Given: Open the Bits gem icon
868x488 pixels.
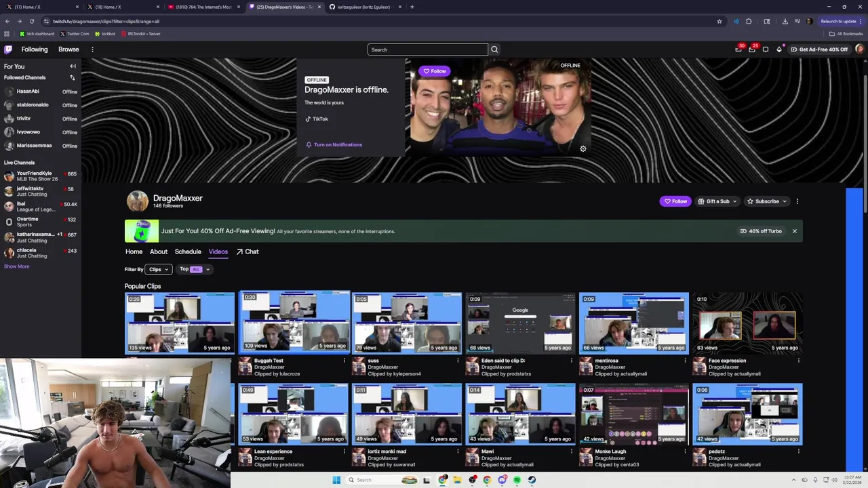Looking at the screenshot, I should [779, 49].
